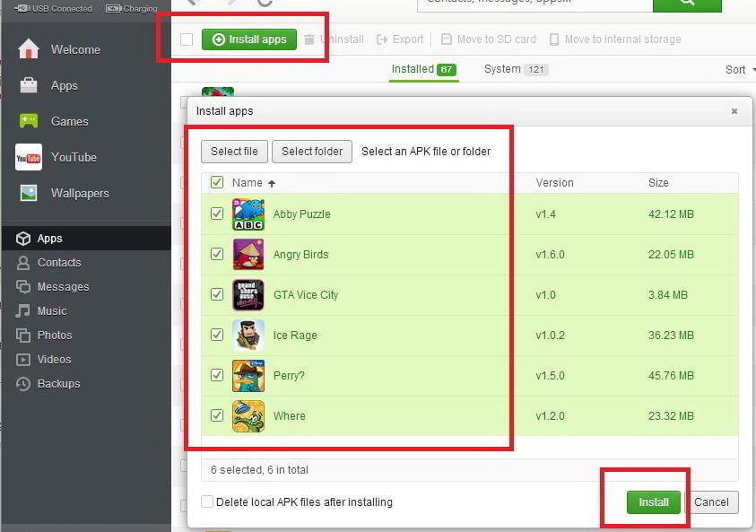The height and width of the screenshot is (532, 756).
Task: Open the Sort dropdown
Action: [740, 70]
